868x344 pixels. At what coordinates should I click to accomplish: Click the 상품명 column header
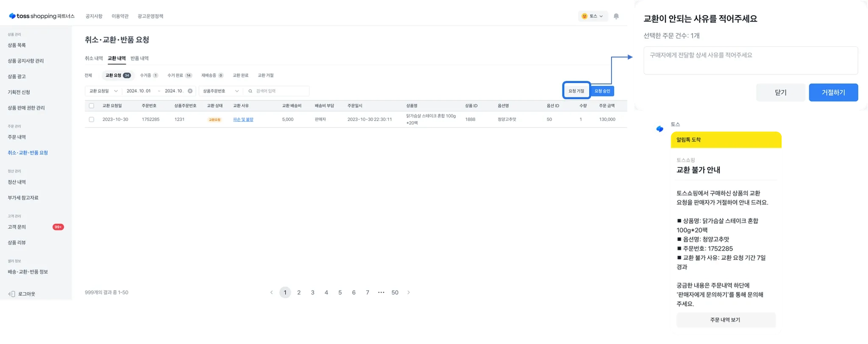412,106
